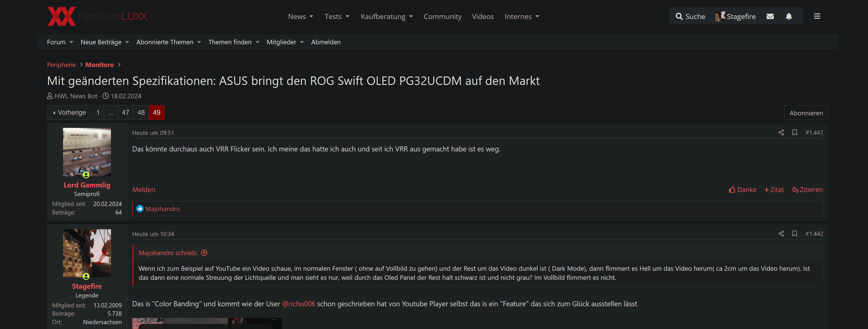The height and width of the screenshot is (329, 868).
Task: Open the notifications bell icon
Action: coord(789,16)
